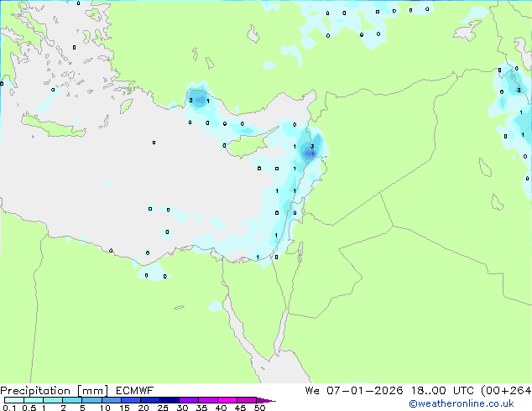
Task: Select the 35–40 mm legend swatch
Action: (207, 400)
